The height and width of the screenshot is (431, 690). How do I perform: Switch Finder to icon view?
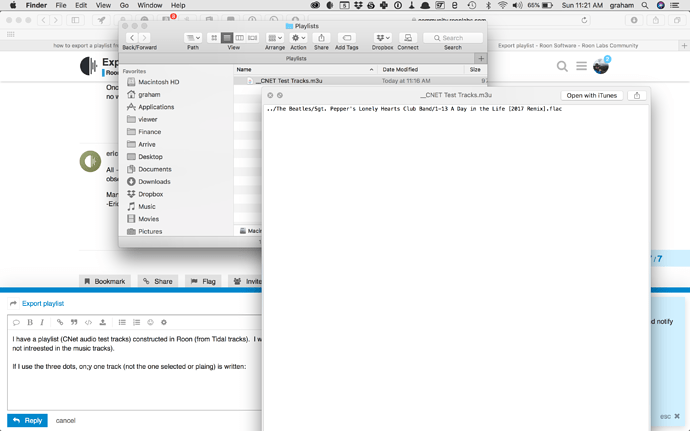[214, 38]
